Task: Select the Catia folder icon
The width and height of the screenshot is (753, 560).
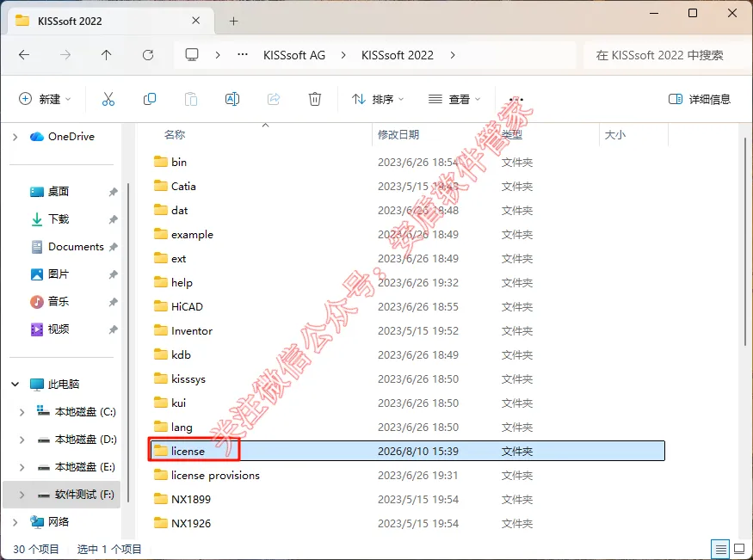Action: tap(160, 186)
